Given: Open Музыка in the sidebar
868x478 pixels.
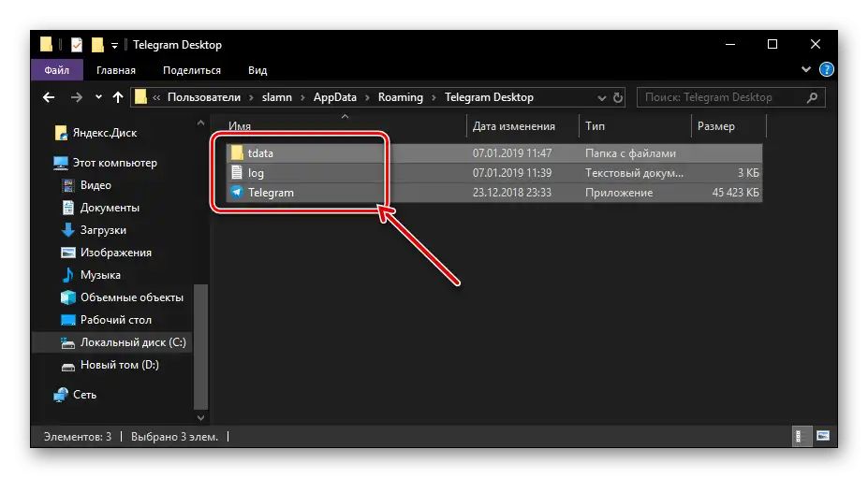Looking at the screenshot, I should point(92,275).
